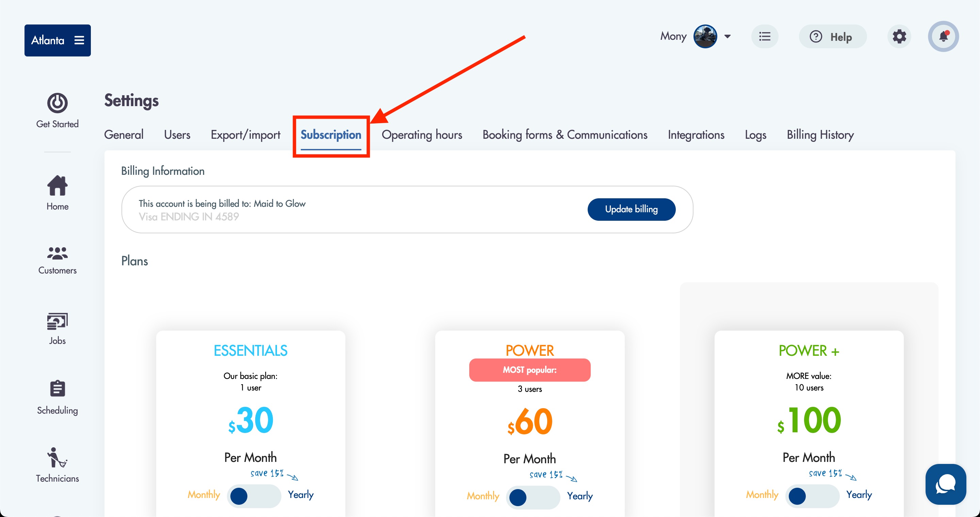Click Yearly label on Power + plan
The image size is (980, 517).
(859, 495)
